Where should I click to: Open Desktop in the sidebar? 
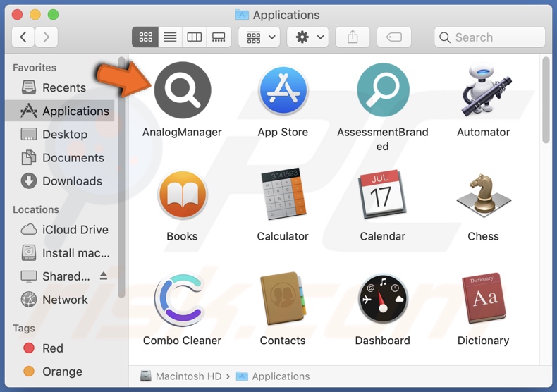[x=60, y=135]
